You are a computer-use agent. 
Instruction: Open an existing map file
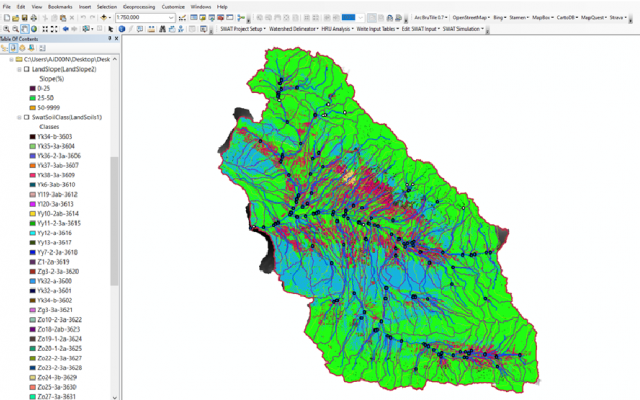point(16,18)
